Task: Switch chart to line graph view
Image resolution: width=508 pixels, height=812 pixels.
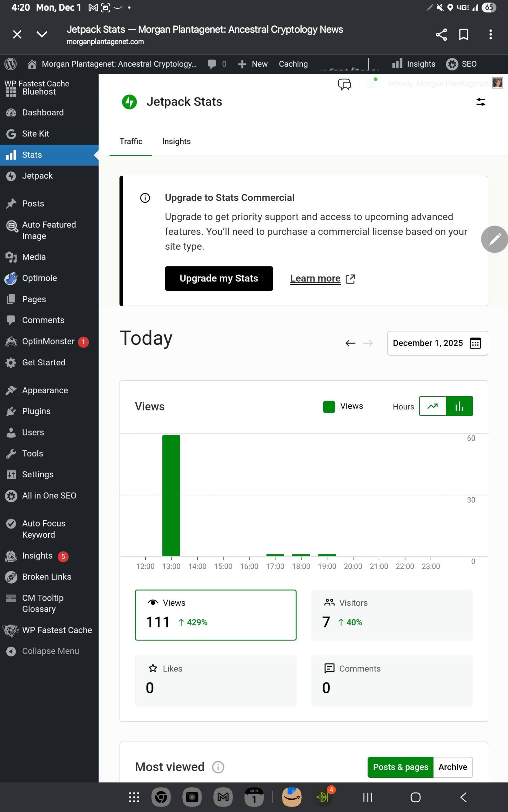Action: click(433, 406)
